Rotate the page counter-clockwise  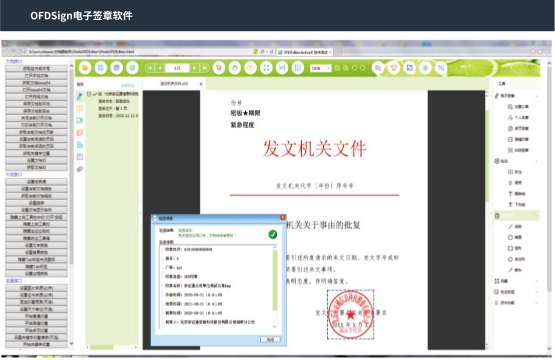(354, 68)
